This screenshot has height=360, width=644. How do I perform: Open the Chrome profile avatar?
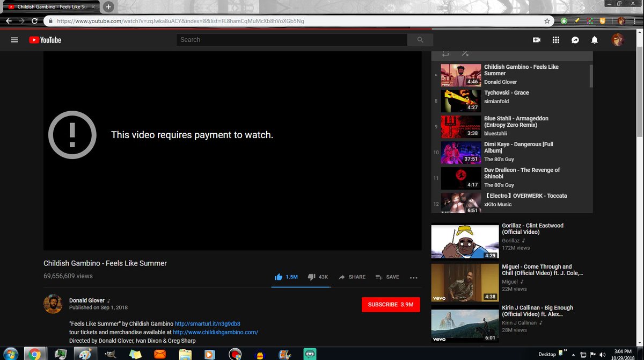tap(621, 21)
